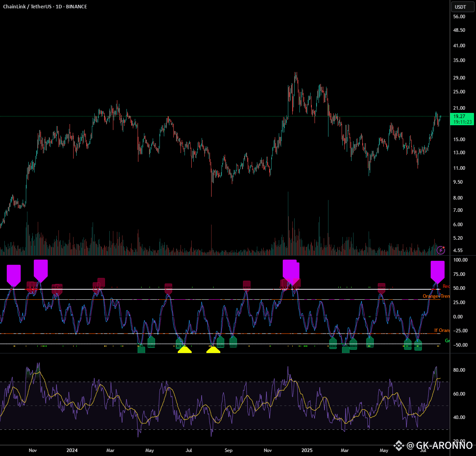Click the magenta signal marker at far right
This screenshot has width=476, height=456.
pyautogui.click(x=437, y=272)
